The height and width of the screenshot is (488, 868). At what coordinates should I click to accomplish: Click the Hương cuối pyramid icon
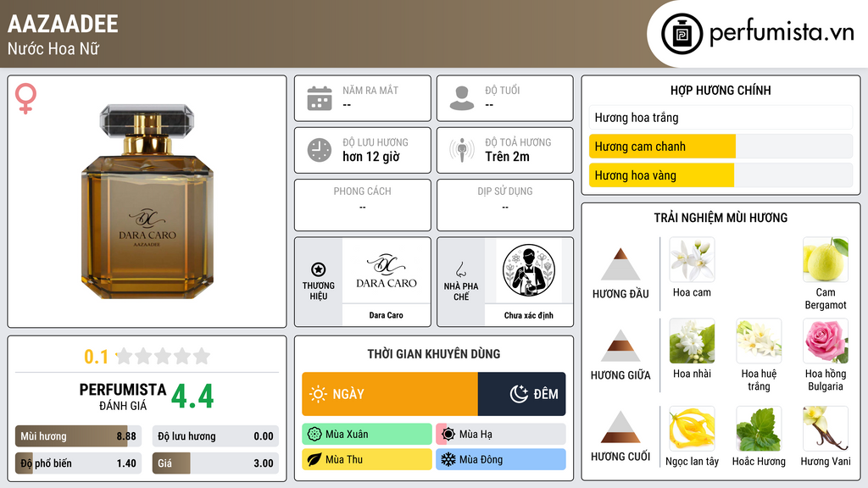pos(620,427)
